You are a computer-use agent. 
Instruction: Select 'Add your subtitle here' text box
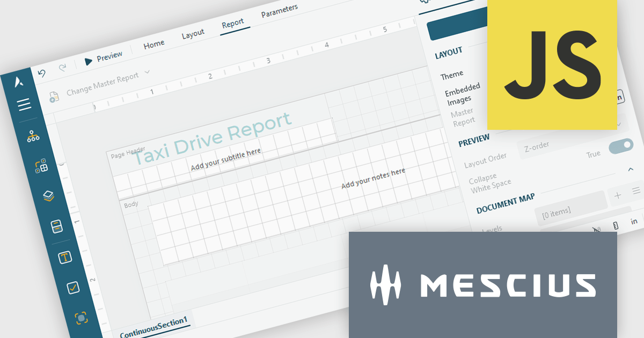pyautogui.click(x=226, y=159)
